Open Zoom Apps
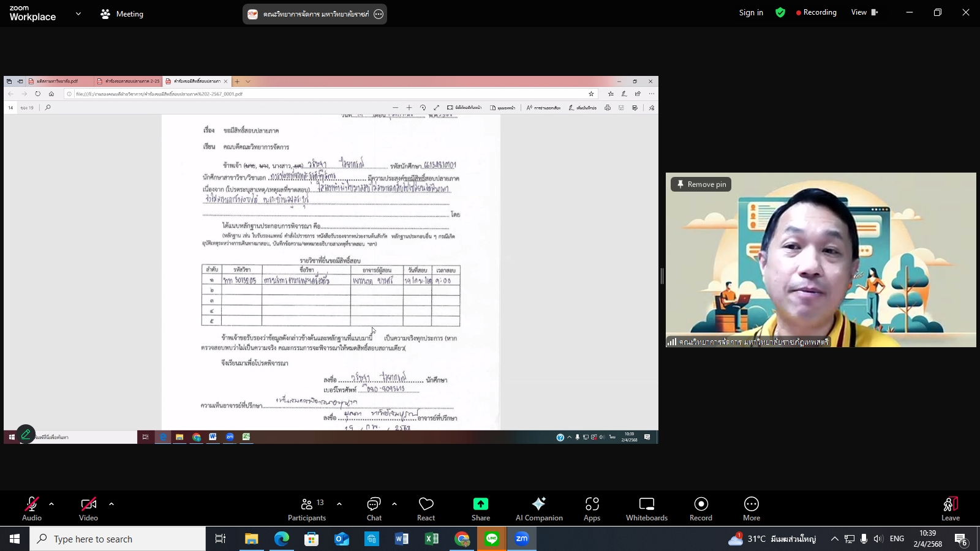The width and height of the screenshot is (980, 551). pyautogui.click(x=592, y=508)
